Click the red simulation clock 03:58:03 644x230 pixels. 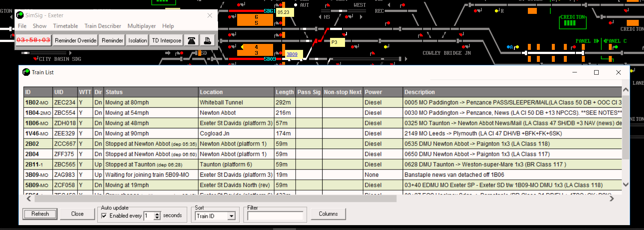(x=33, y=40)
